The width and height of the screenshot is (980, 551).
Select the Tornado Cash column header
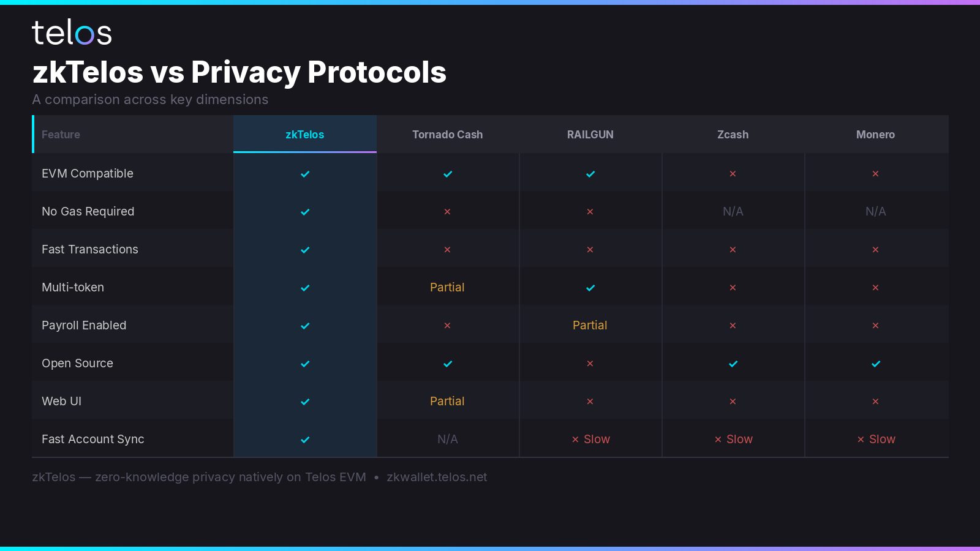click(448, 134)
